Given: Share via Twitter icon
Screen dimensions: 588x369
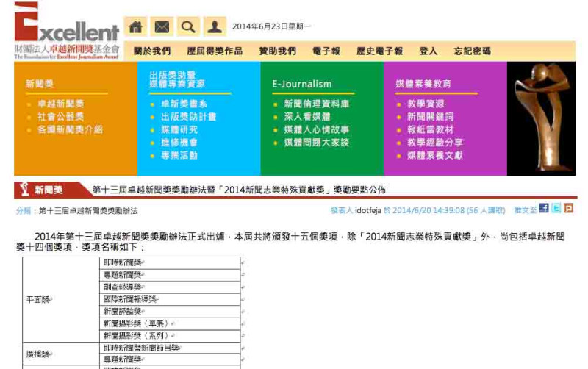Looking at the screenshot, I should pos(556,208).
